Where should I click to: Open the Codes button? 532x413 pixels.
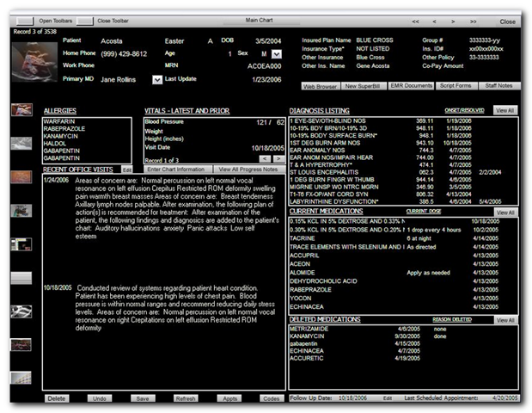pyautogui.click(x=272, y=398)
